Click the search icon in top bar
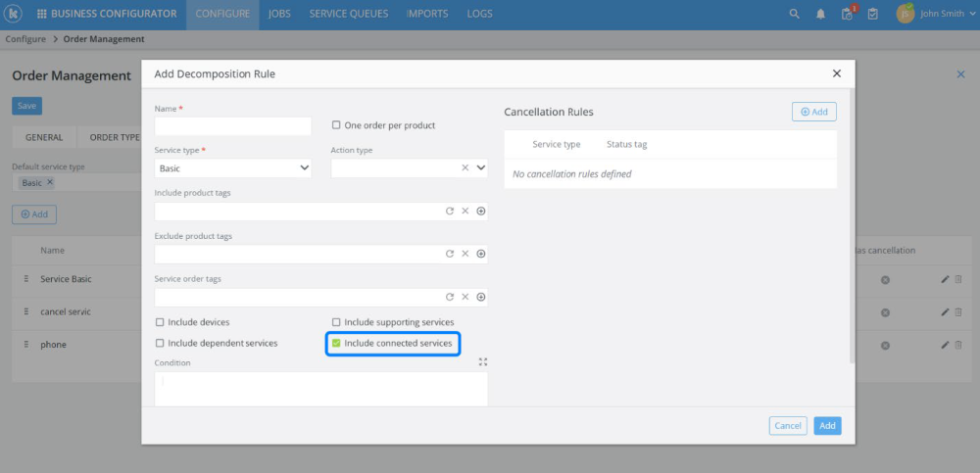This screenshot has height=473, width=980. (795, 15)
